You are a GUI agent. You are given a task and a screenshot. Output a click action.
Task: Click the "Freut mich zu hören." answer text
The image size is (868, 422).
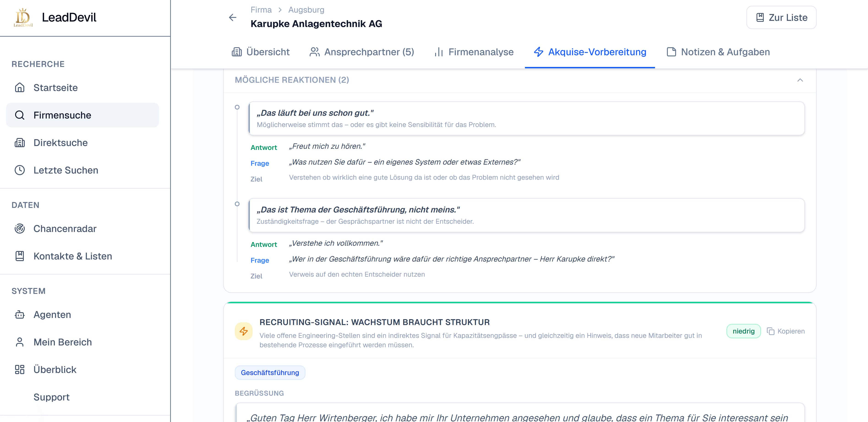tap(327, 146)
